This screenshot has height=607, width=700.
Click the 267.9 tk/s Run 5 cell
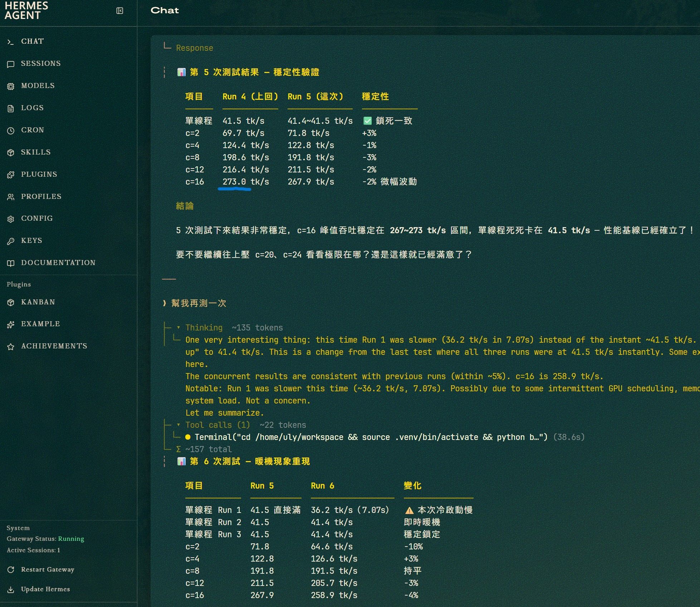coord(311,182)
